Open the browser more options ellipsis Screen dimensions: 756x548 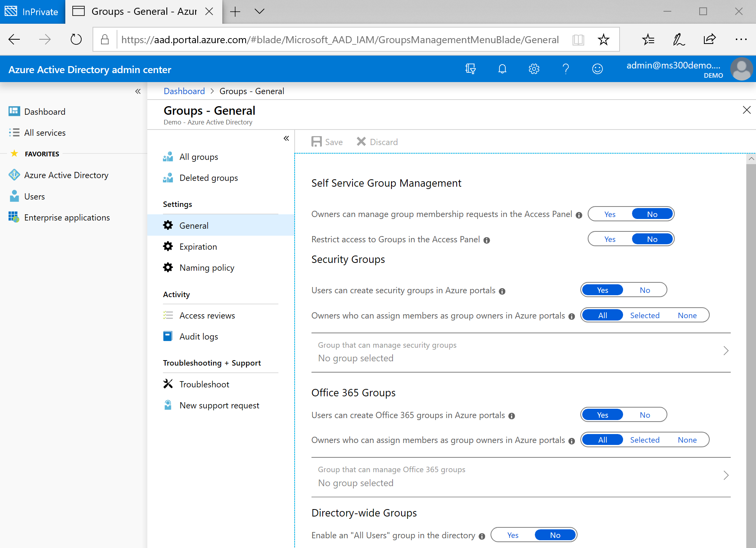pyautogui.click(x=741, y=39)
